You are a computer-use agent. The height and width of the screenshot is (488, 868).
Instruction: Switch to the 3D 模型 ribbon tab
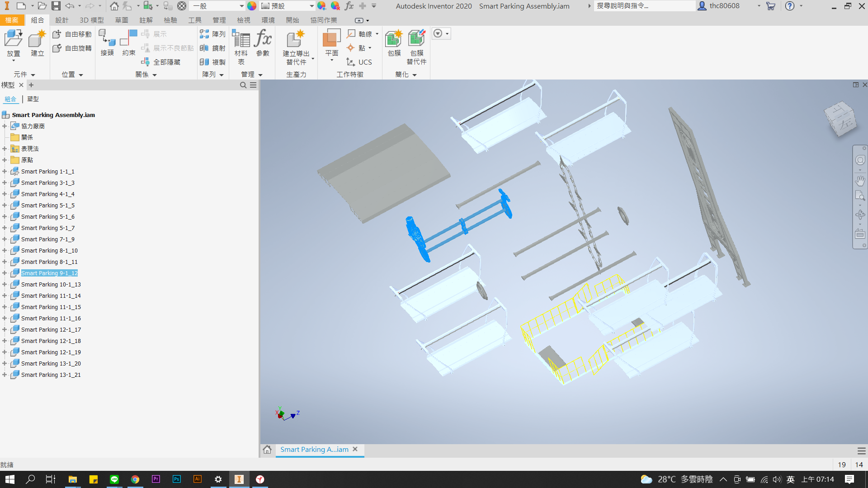tap(91, 20)
